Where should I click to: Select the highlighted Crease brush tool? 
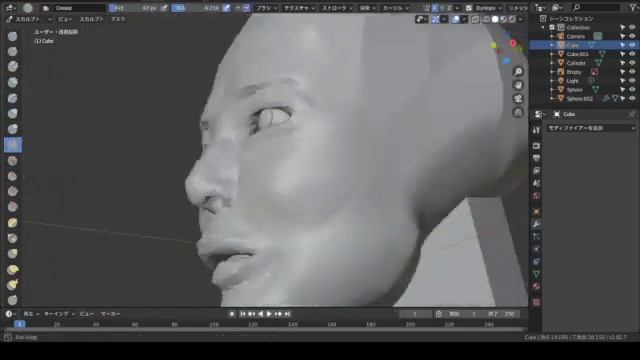(13, 144)
